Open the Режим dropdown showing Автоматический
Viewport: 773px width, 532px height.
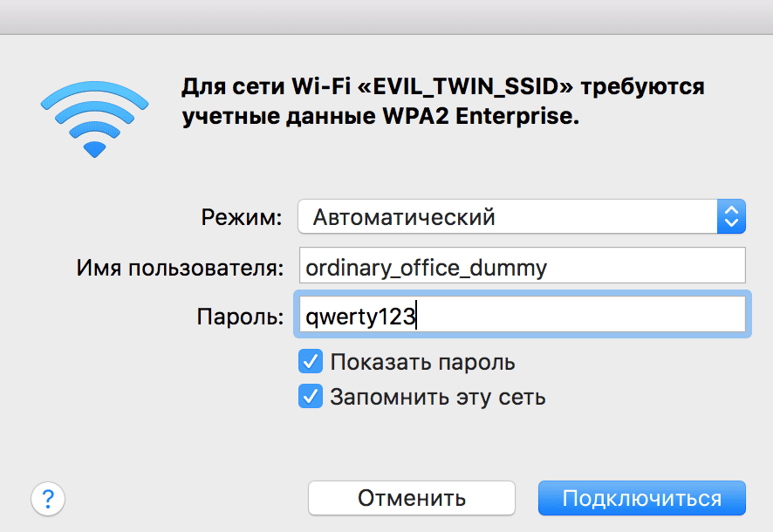click(506, 216)
